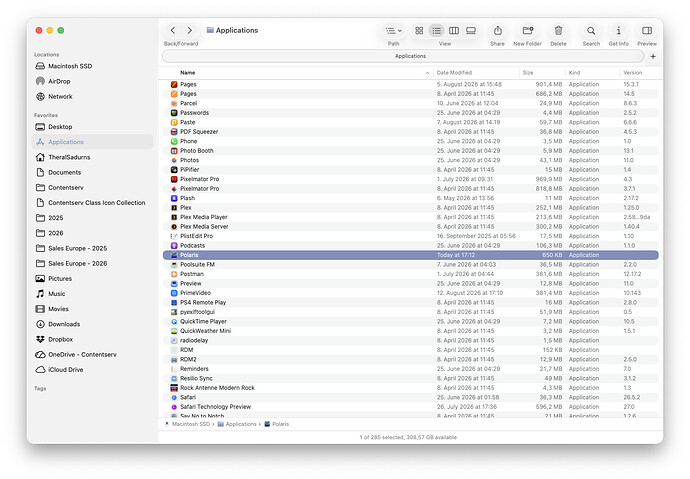The width and height of the screenshot is (690, 479).
Task: Click the Share toolbar icon
Action: (x=498, y=30)
